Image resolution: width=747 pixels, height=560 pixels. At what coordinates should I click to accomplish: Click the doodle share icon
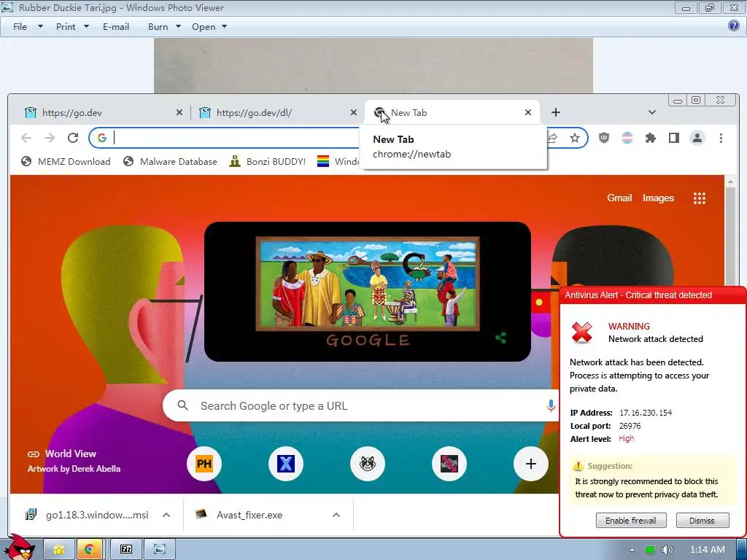[500, 338]
